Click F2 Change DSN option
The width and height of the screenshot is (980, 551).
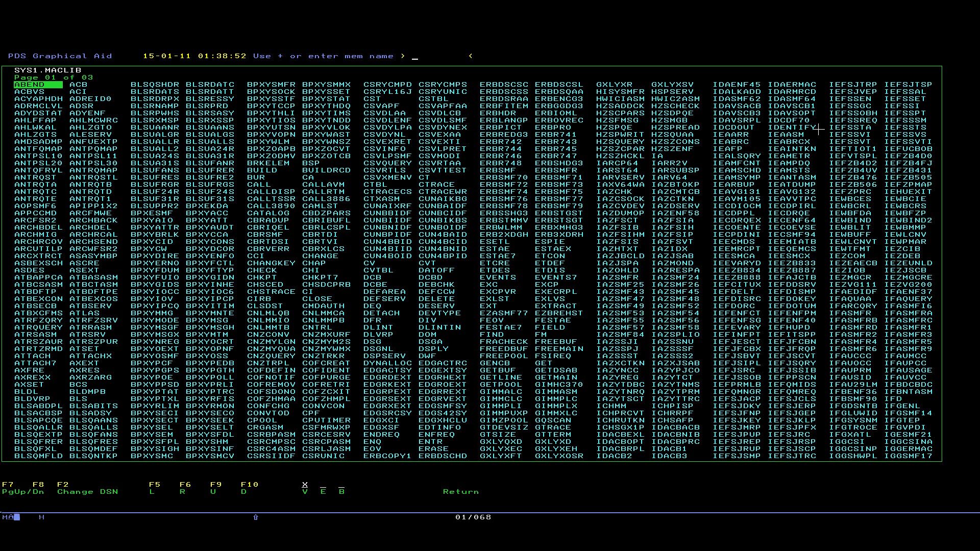point(87,492)
